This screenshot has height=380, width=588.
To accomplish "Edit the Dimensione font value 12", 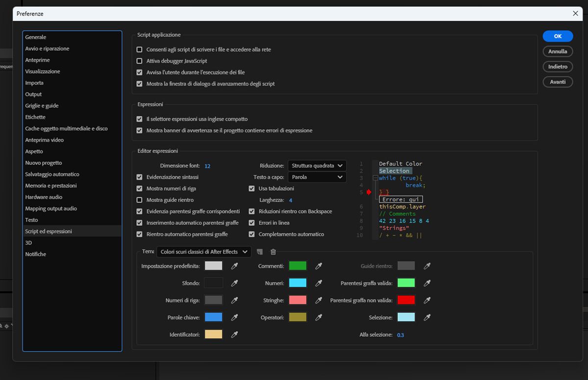I will [207, 166].
